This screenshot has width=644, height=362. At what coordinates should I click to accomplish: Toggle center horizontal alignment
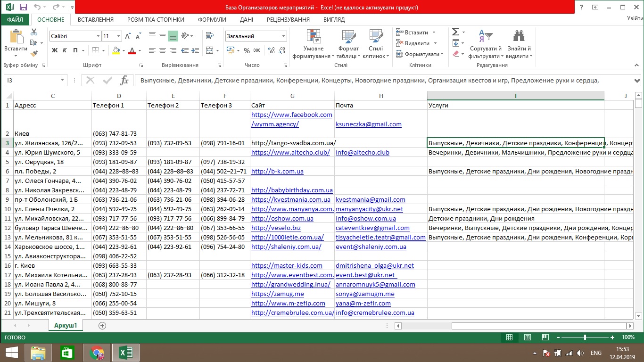point(162,50)
